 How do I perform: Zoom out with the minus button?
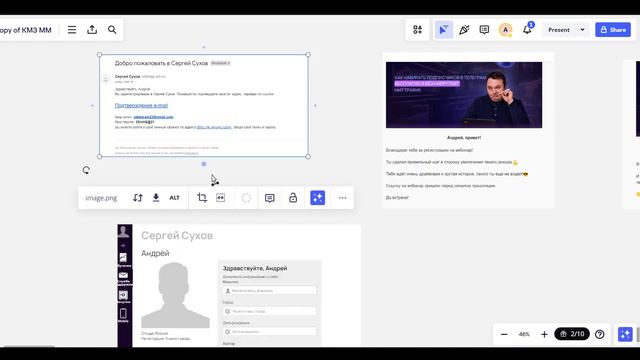(x=504, y=334)
